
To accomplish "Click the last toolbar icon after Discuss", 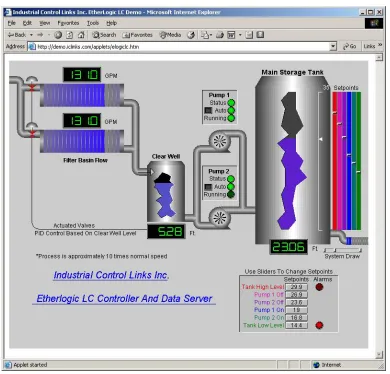I will pos(260,35).
